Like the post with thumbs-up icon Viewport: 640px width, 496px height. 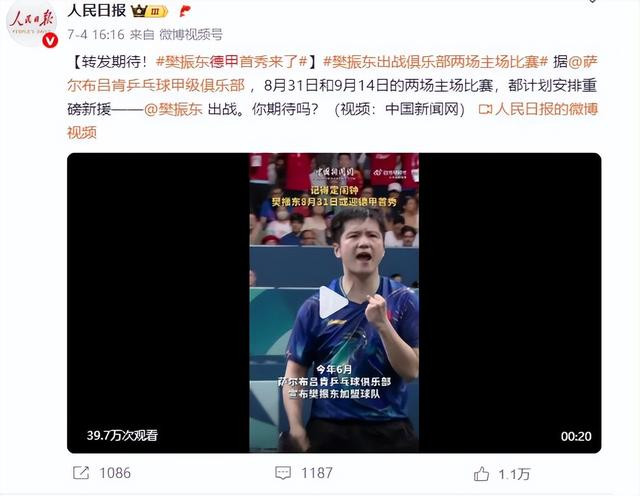pos(481,474)
